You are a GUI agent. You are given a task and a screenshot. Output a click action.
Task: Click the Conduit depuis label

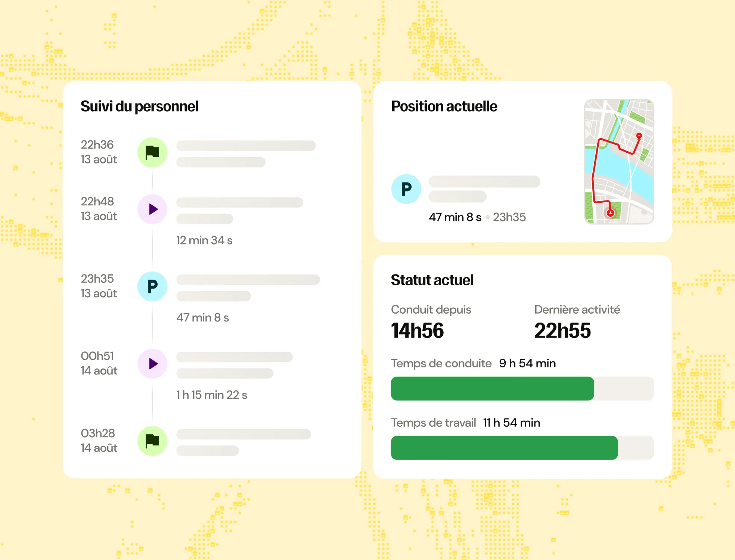[431, 310]
